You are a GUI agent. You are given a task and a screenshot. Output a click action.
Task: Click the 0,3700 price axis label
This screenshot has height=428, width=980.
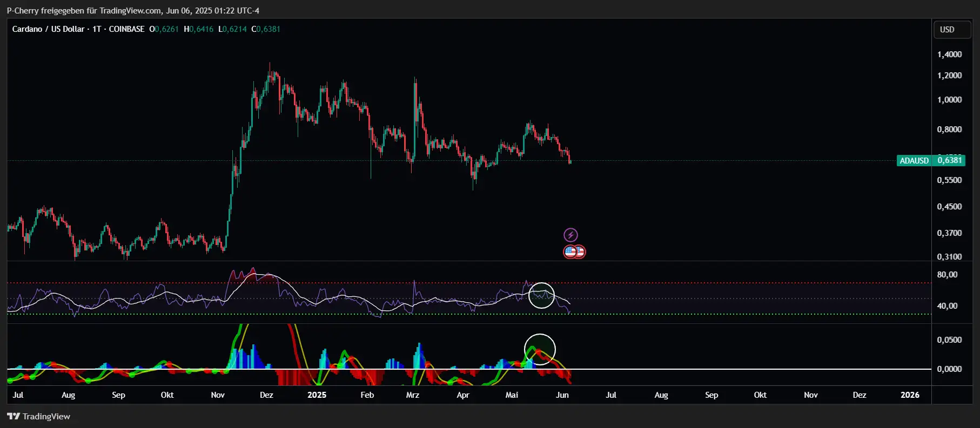point(949,233)
